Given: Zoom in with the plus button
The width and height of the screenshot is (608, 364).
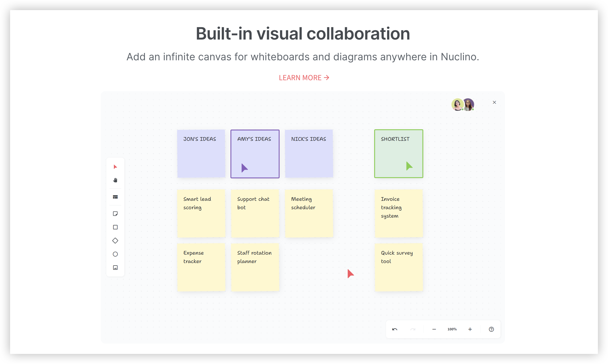Looking at the screenshot, I should coord(470,329).
